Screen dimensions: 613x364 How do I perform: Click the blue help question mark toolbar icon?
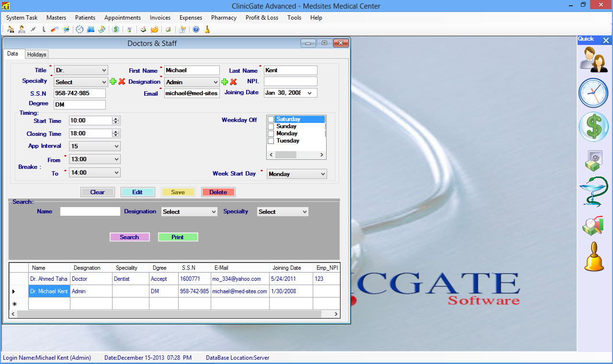[x=196, y=30]
